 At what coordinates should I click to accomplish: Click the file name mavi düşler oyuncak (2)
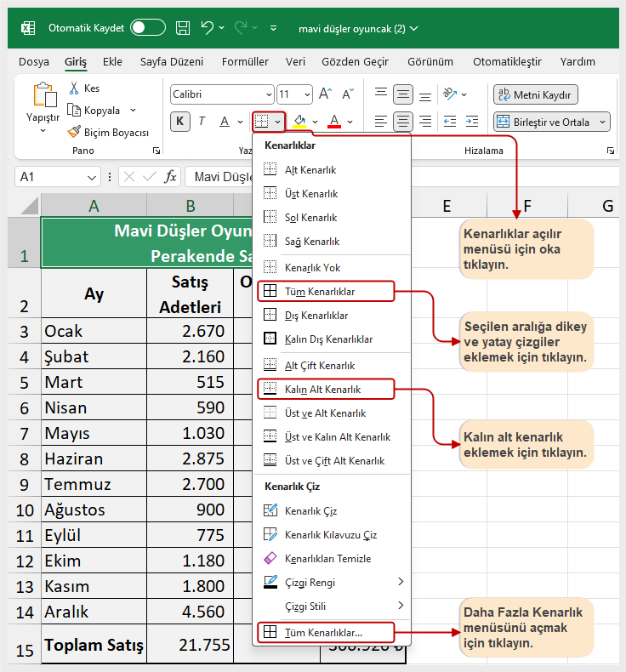click(352, 29)
